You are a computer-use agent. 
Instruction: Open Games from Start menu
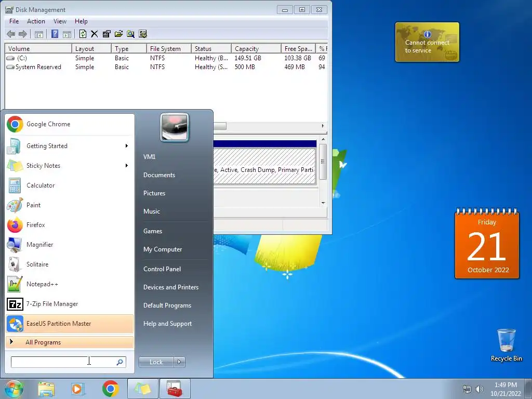point(153,231)
